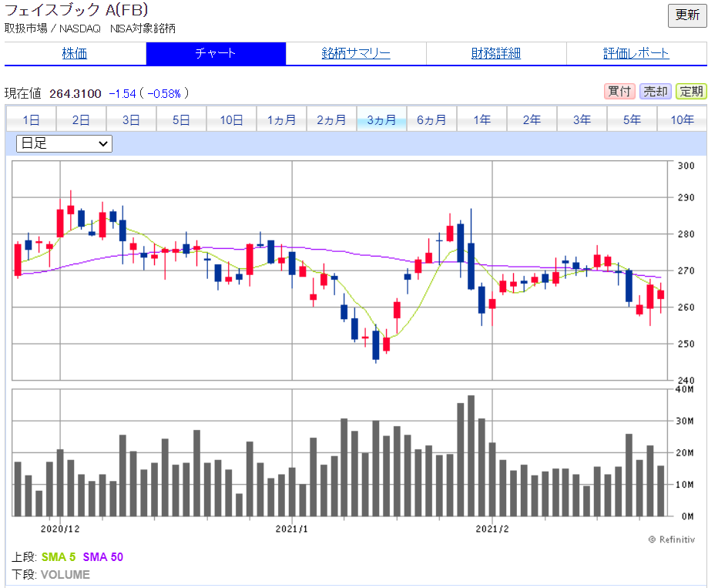Select the 10年 chart period
The image size is (708, 588).
click(683, 120)
